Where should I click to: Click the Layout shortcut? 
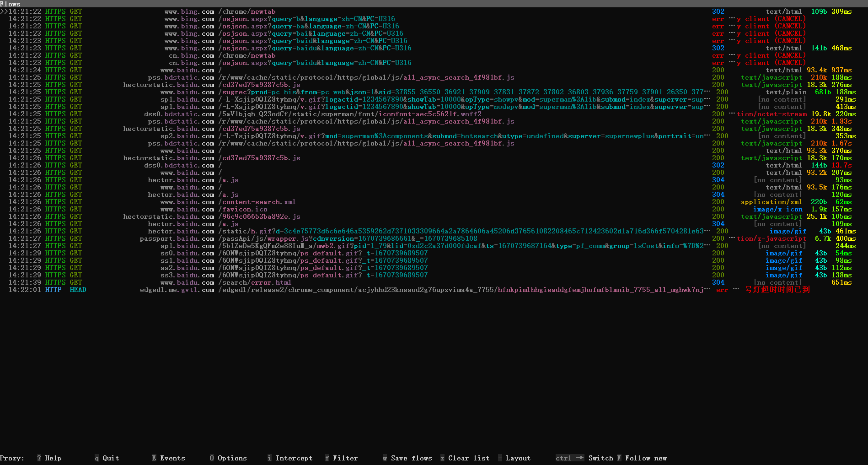(514, 458)
